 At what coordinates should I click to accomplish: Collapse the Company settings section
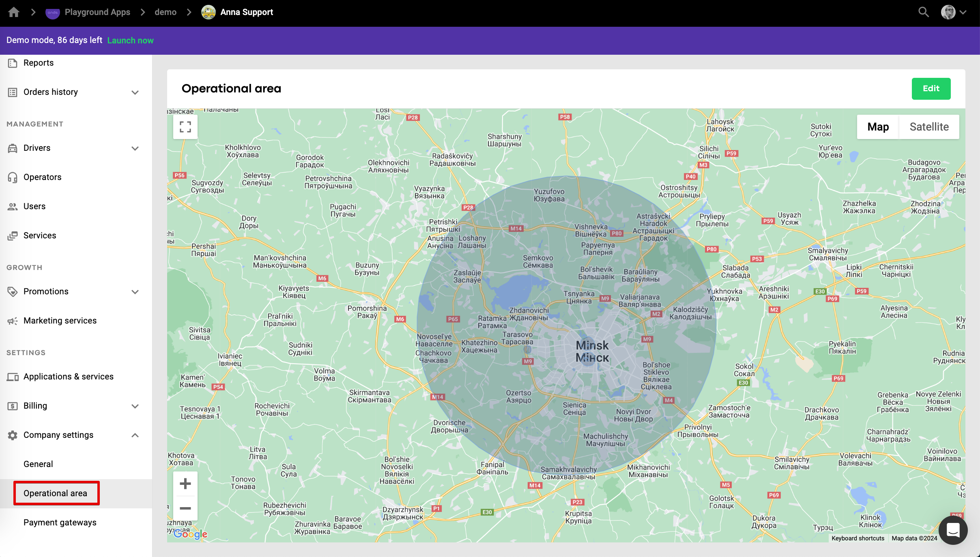click(x=135, y=435)
